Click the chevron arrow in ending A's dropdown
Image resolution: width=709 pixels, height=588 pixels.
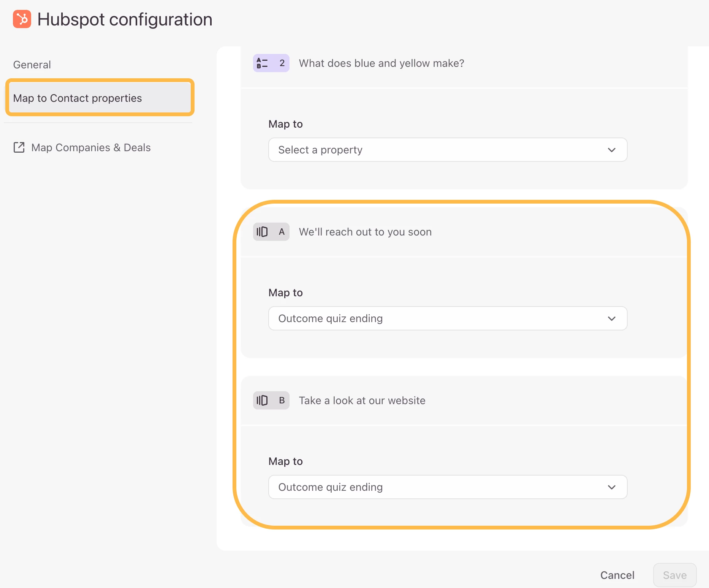pos(611,319)
